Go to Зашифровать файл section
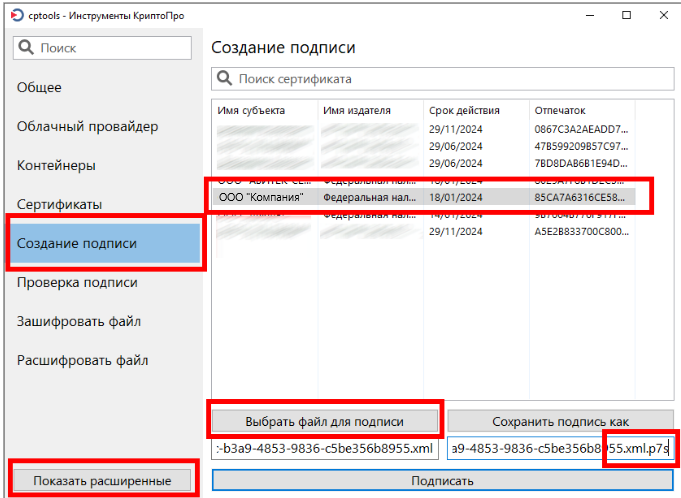 (78, 322)
